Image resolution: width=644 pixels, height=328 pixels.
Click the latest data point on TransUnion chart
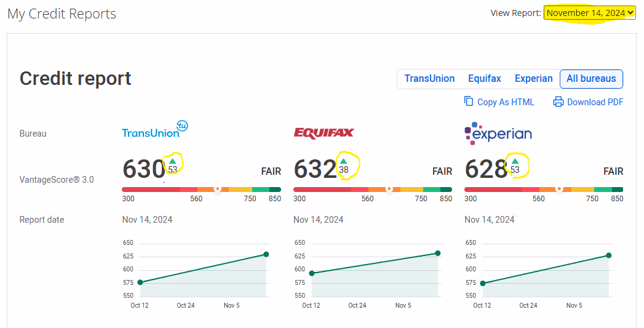pos(266,254)
